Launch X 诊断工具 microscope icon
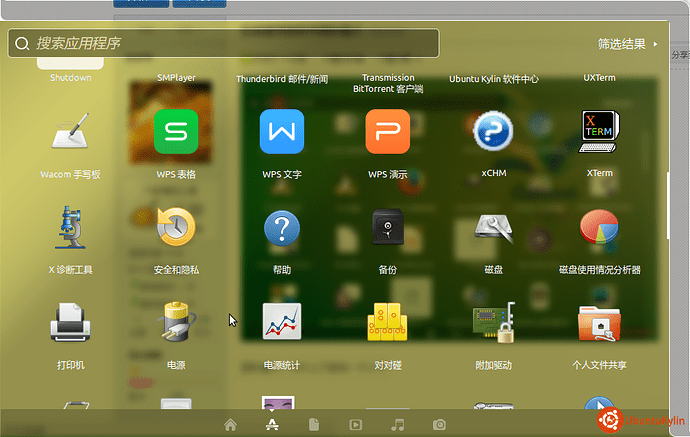The width and height of the screenshot is (690, 437). (70, 228)
